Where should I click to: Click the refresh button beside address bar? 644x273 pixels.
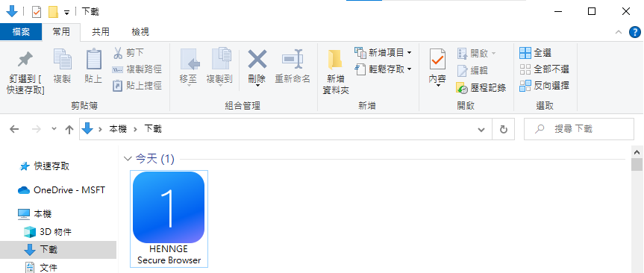(x=503, y=130)
